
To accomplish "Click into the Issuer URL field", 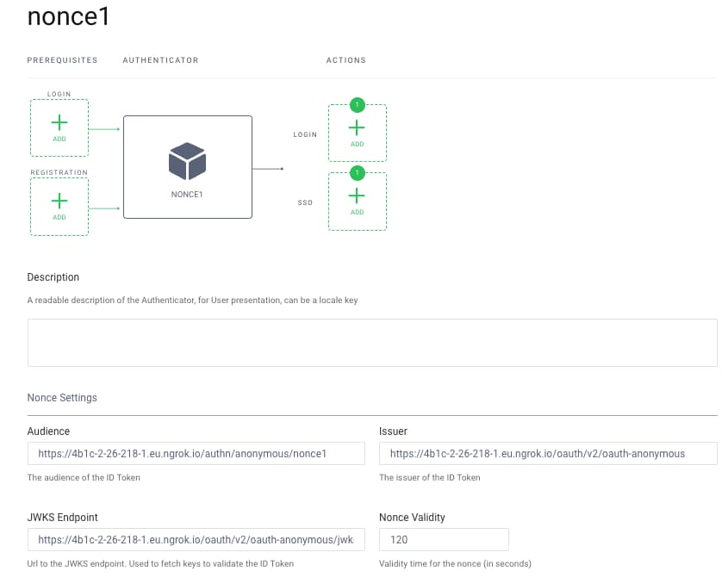I will click(548, 453).
